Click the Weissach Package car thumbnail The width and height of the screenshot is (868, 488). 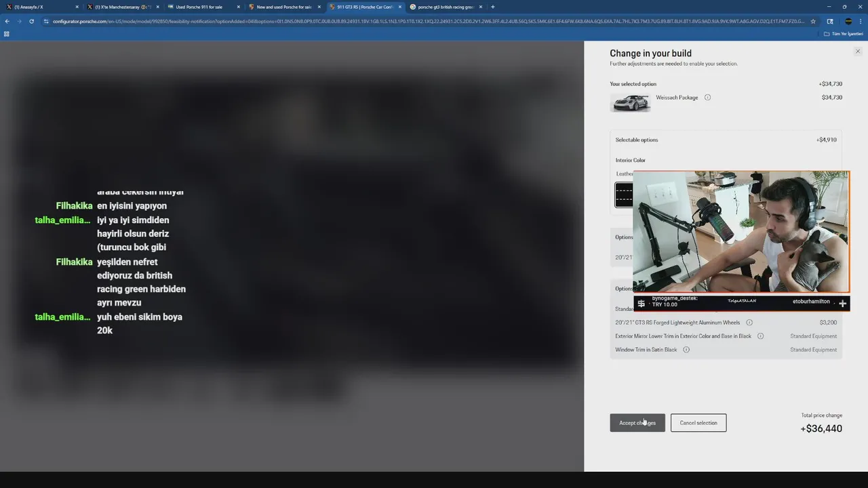630,102
